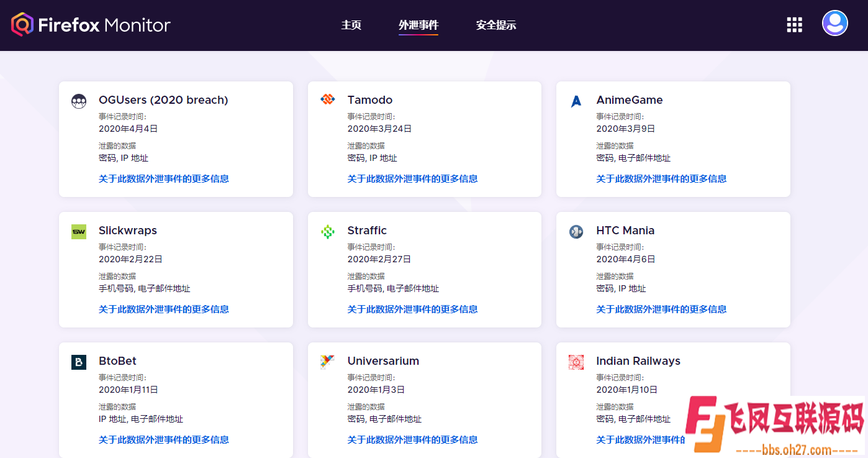Viewport: 868px width, 458px height.
Task: Open more info link for BtoBet breach
Action: pos(164,440)
